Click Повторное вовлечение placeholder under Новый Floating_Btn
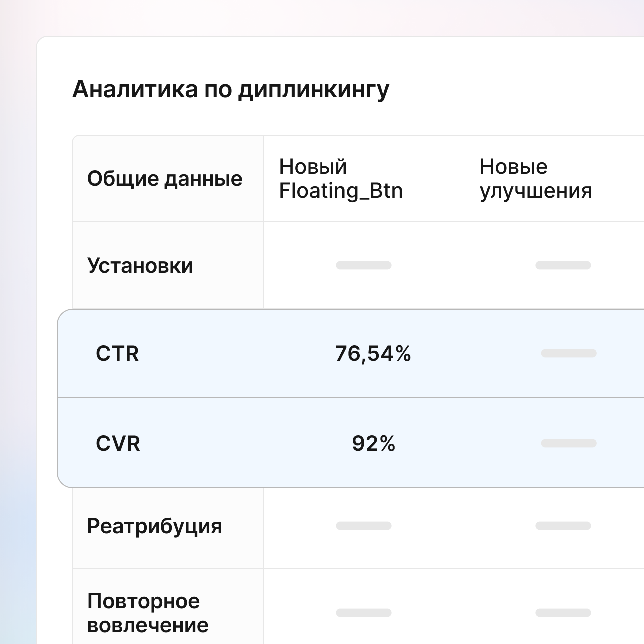The image size is (644, 644). pyautogui.click(x=363, y=613)
